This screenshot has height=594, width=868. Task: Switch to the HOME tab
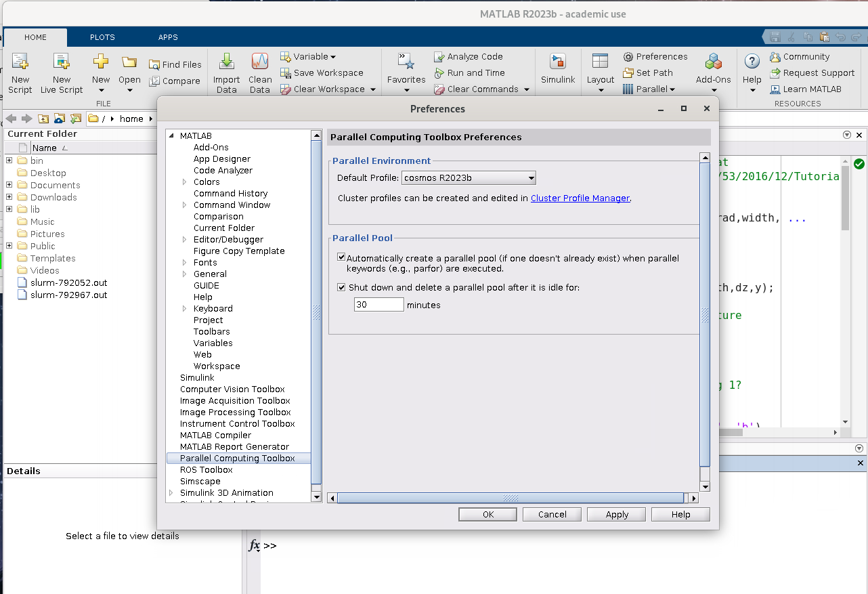pyautogui.click(x=35, y=37)
